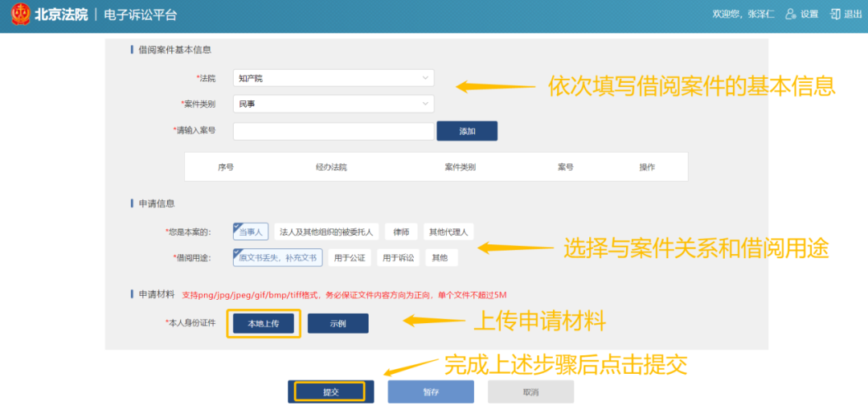Click the Beijing Court emblem logo
This screenshot has height=406, width=868.
click(x=21, y=14)
